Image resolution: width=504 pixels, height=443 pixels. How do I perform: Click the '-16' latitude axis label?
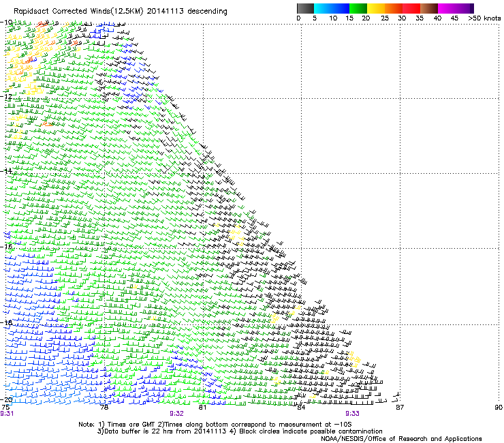pyautogui.click(x=6, y=247)
